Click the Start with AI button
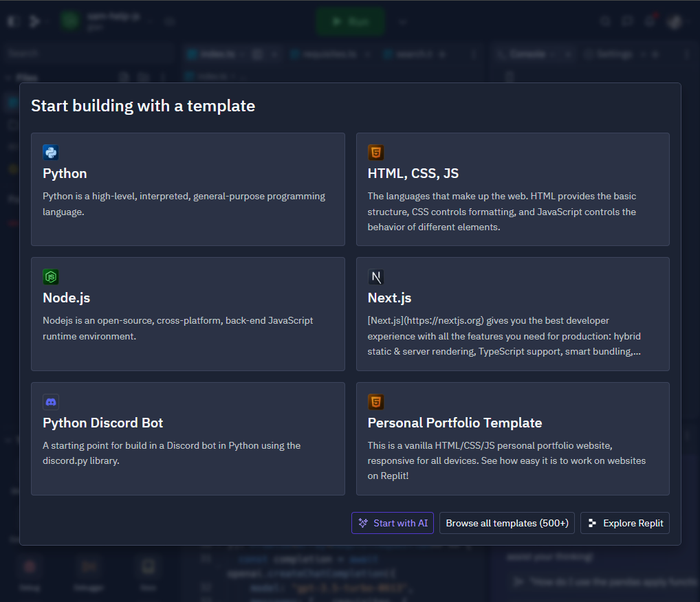This screenshot has width=700, height=602. coord(393,523)
